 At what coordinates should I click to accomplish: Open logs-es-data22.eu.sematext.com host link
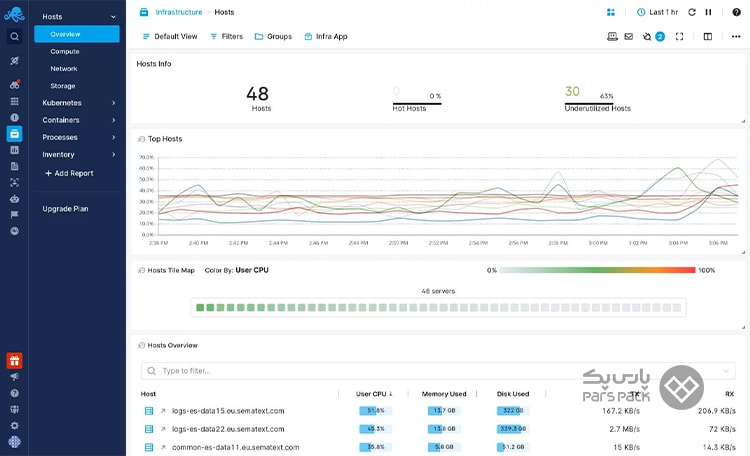tap(228, 429)
